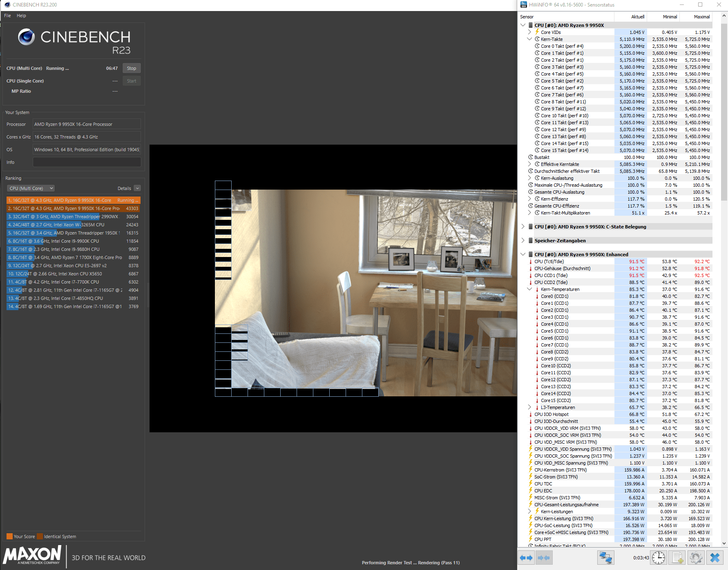Screen dimensions: 728x570
Task: Click the clock icon beside Core 15 Takt
Action: 537,150
